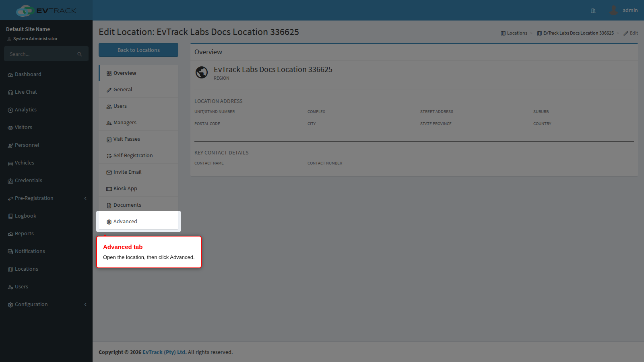
Task: Expand the Pre-Registration submenu chevron
Action: tap(85, 198)
